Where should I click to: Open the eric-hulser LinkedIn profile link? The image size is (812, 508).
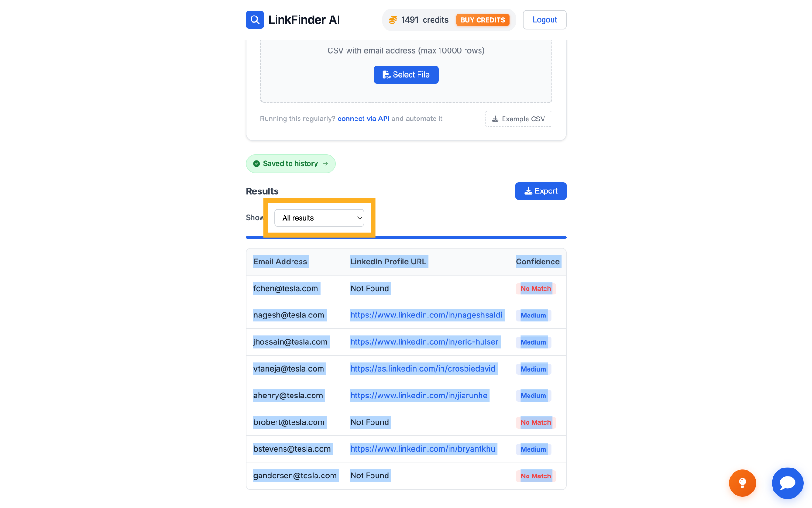(x=424, y=342)
